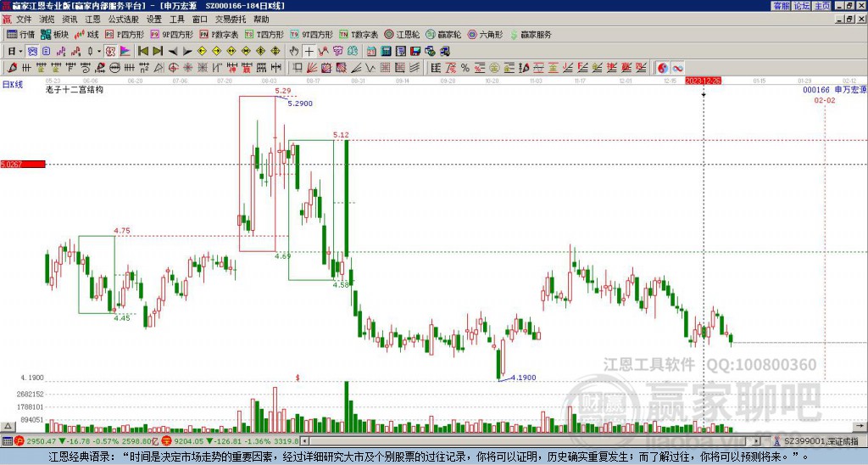Click the 日K线 label link

(x=13, y=85)
